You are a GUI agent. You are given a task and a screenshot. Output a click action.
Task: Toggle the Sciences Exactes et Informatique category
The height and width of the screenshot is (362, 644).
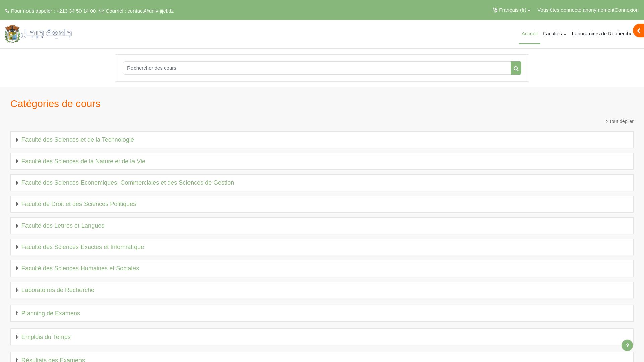coord(18,247)
